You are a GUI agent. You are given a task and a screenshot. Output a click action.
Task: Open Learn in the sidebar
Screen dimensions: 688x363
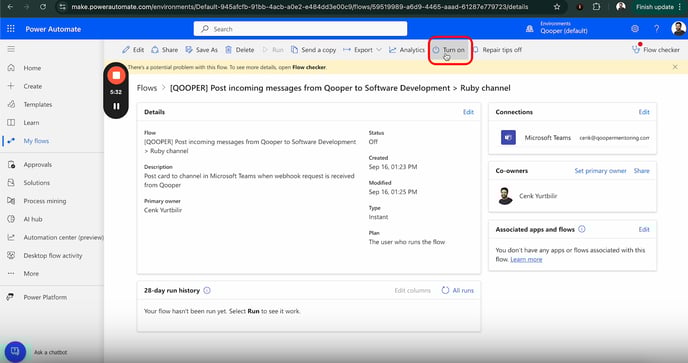point(31,122)
